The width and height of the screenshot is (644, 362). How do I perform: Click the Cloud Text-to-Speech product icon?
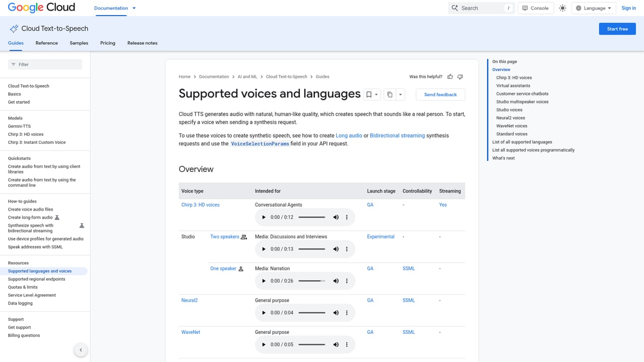pyautogui.click(x=14, y=29)
